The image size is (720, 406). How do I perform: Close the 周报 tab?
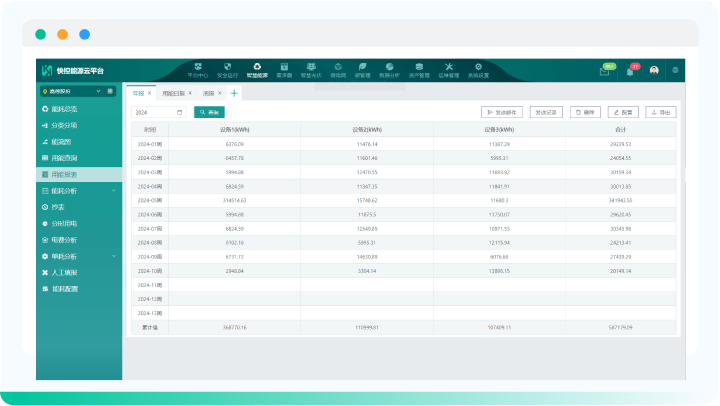[x=220, y=93]
